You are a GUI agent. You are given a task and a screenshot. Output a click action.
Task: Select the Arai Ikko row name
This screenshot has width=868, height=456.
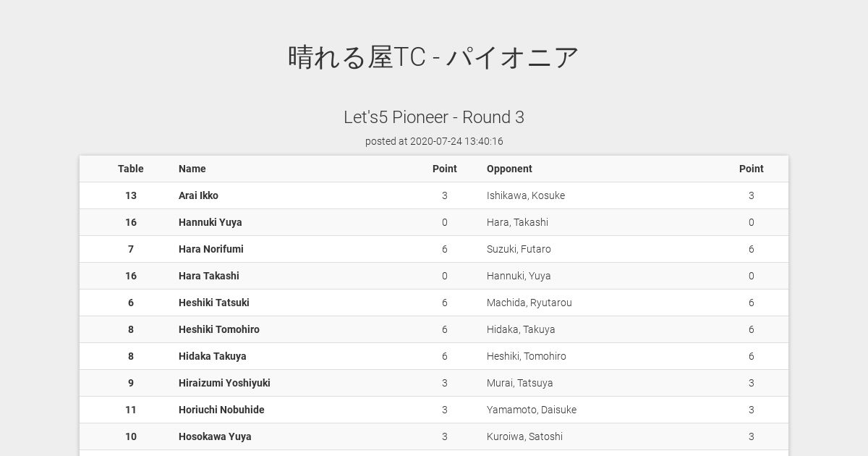198,195
